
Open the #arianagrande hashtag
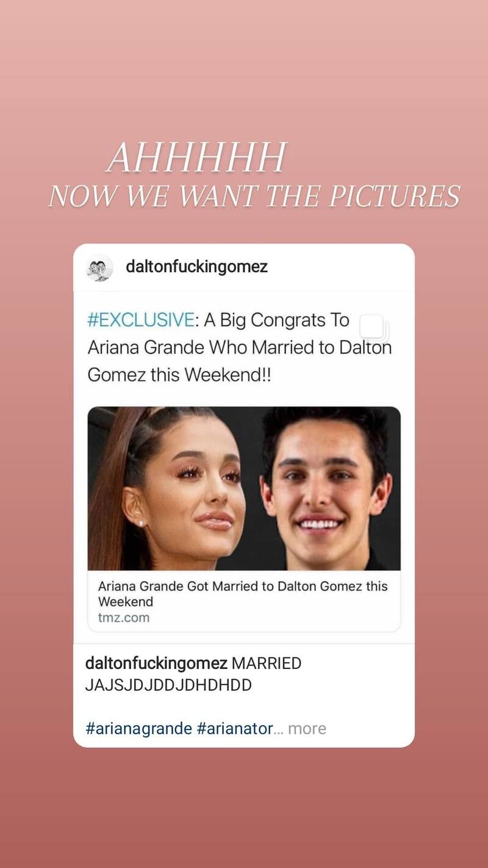point(139,729)
